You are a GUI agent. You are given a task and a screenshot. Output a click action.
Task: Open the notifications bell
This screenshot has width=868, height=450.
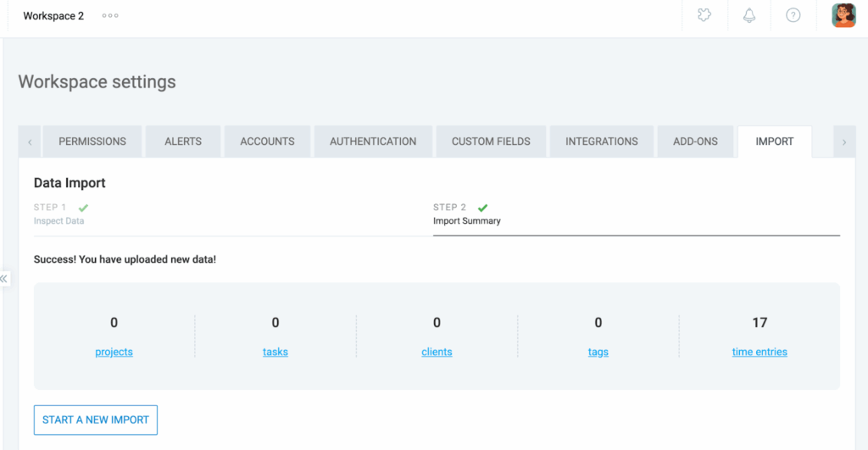[749, 15]
